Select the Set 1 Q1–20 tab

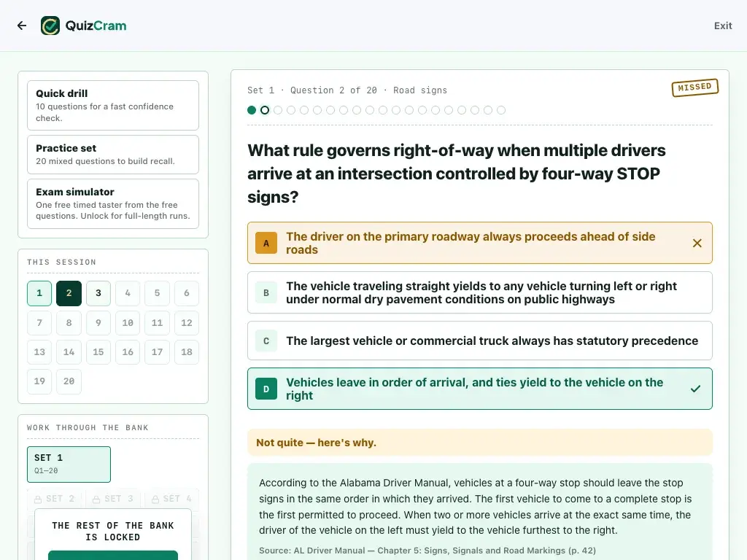pyautogui.click(x=69, y=464)
